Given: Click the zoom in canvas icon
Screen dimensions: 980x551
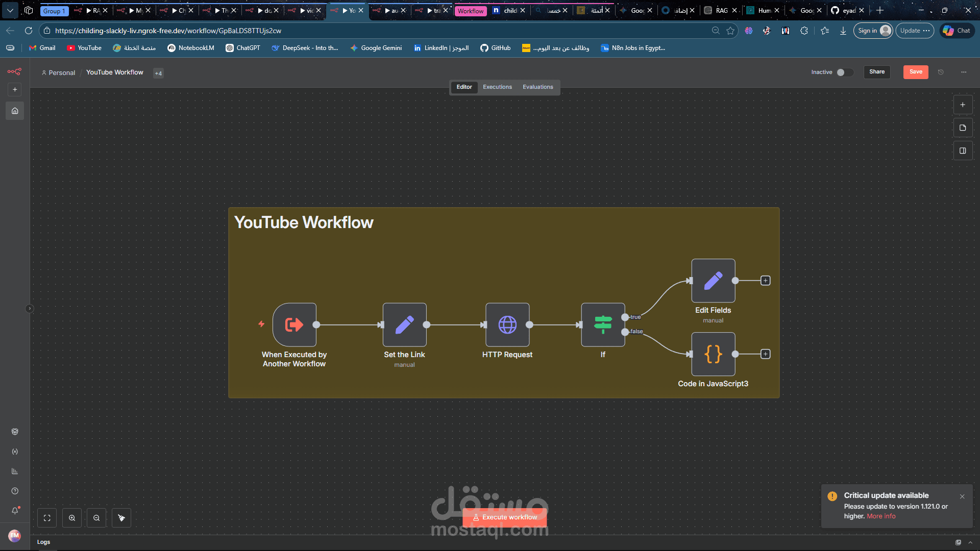Looking at the screenshot, I should [72, 518].
